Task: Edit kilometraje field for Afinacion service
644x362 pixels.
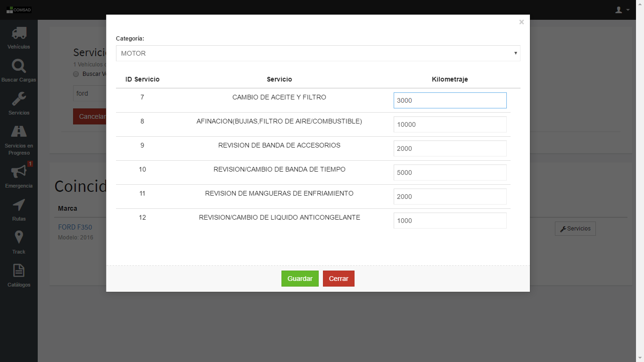Action: (x=450, y=124)
